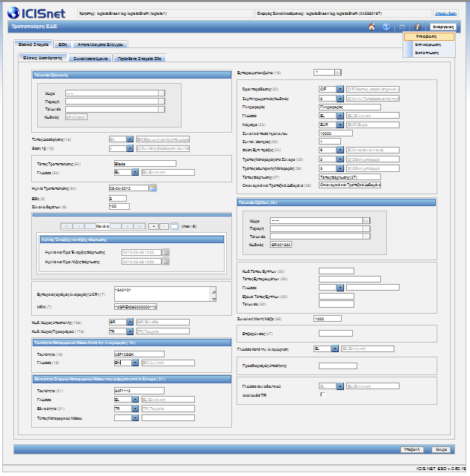Image resolution: width=470 pixels, height=476 pixels.
Task: Open the Φύση Εμπ. πράξης (24) dropdown
Action: pyautogui.click(x=340, y=150)
